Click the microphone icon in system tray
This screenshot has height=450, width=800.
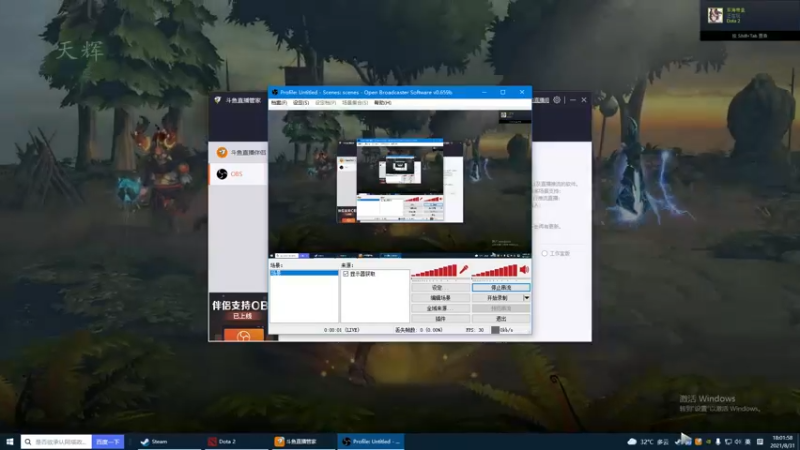pos(718,442)
